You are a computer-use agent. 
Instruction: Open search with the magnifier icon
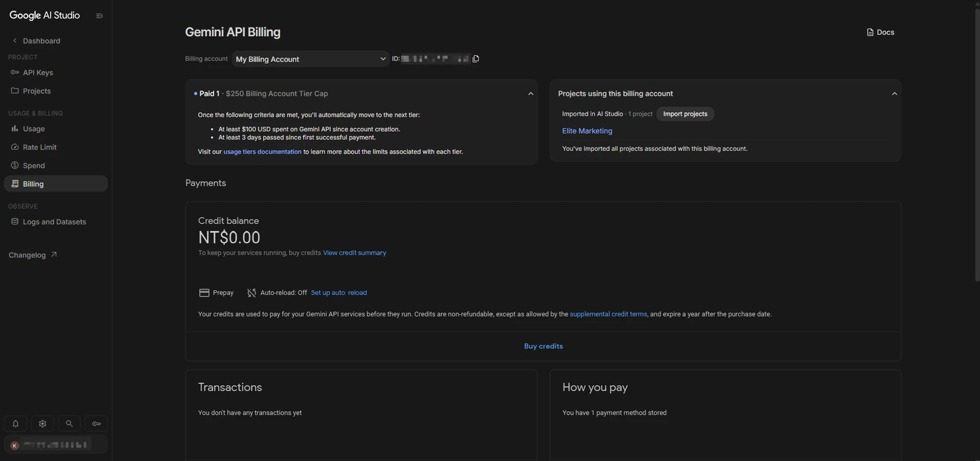tap(69, 424)
